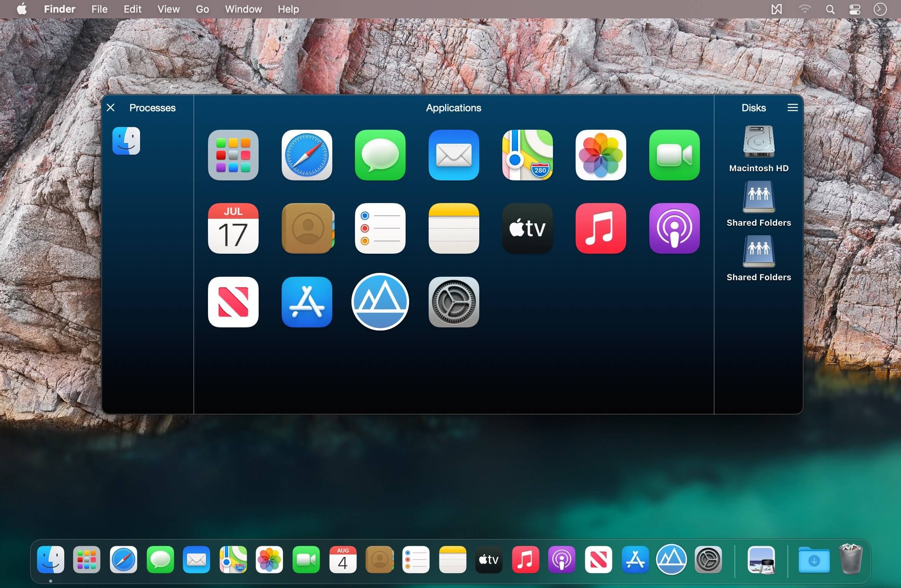
Task: Open FaceTime from the Applications panel
Action: [x=674, y=155]
